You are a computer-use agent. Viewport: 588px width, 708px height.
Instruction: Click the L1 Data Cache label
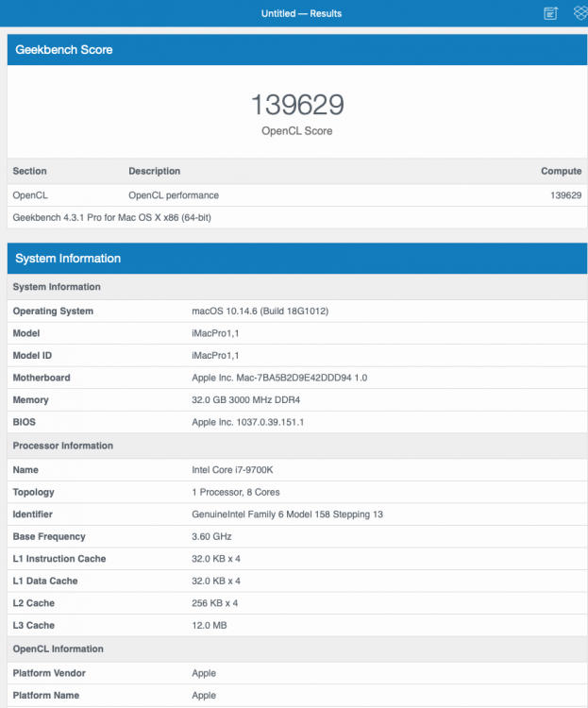[x=45, y=581]
